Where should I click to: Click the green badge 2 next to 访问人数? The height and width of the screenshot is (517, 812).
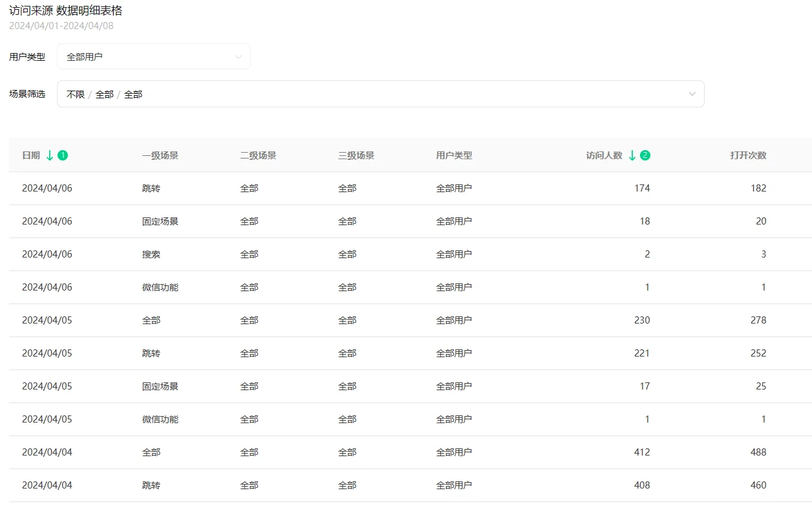point(645,155)
